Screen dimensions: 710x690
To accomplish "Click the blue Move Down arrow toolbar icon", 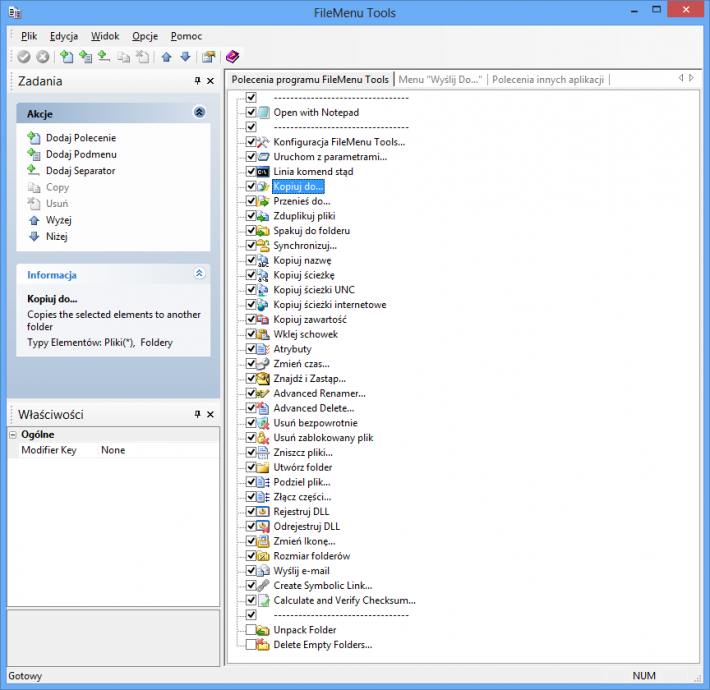I will [x=185, y=57].
